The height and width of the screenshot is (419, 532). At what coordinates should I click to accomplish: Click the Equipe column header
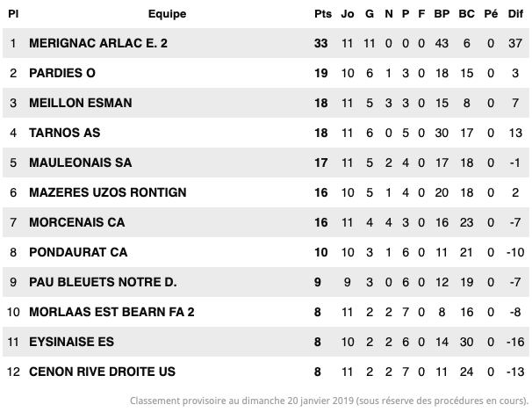(168, 14)
